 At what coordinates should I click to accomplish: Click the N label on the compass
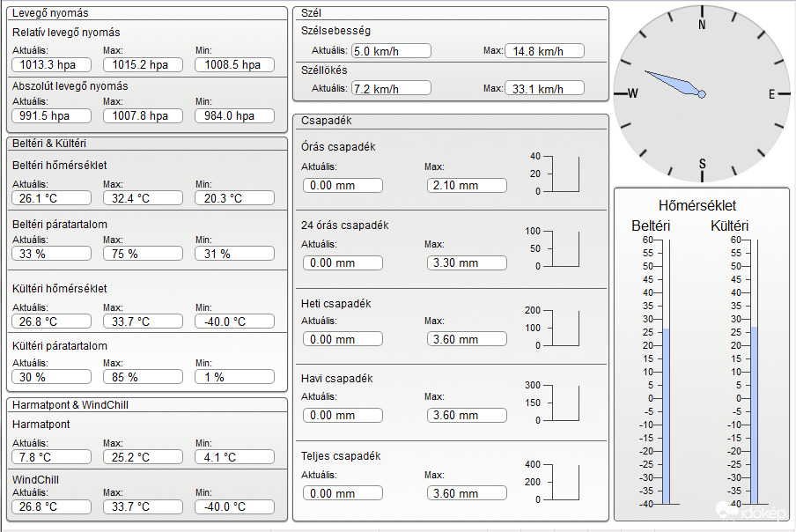pyautogui.click(x=702, y=26)
